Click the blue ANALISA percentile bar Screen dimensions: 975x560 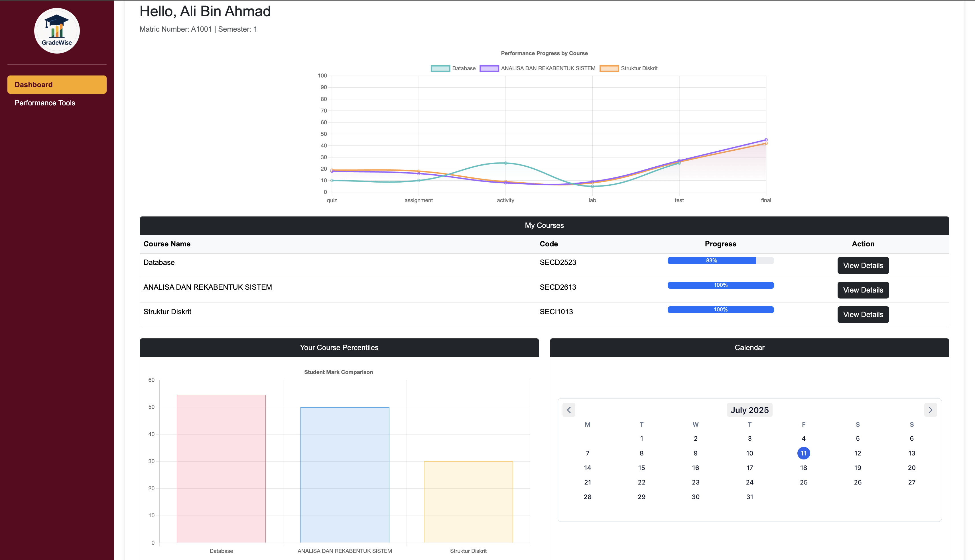point(344,475)
